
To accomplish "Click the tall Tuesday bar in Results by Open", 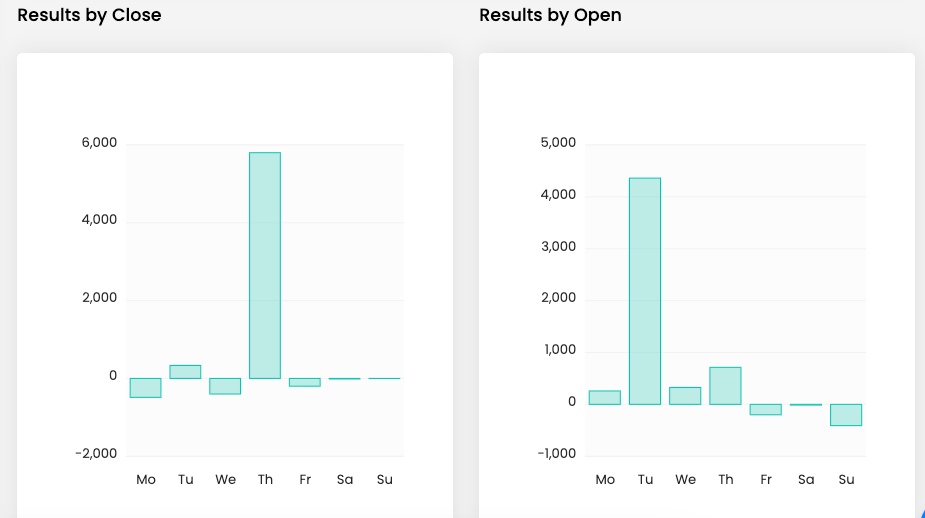I will pos(645,291).
